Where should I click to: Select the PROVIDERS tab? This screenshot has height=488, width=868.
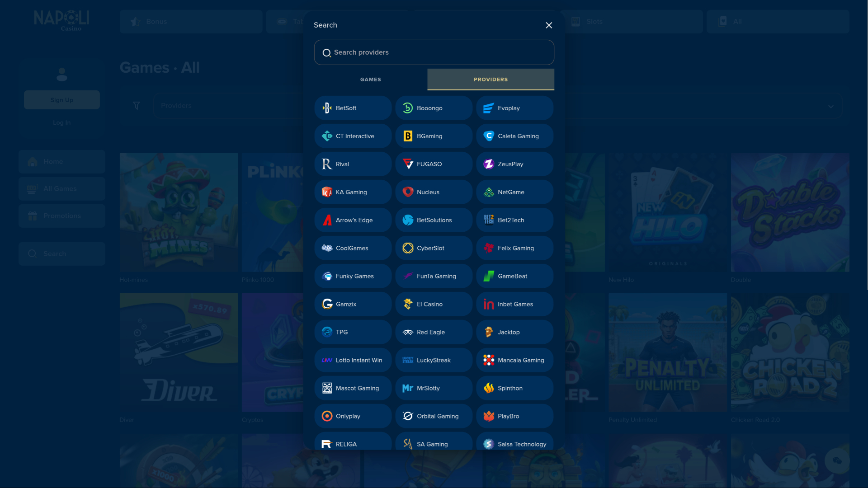(x=491, y=80)
